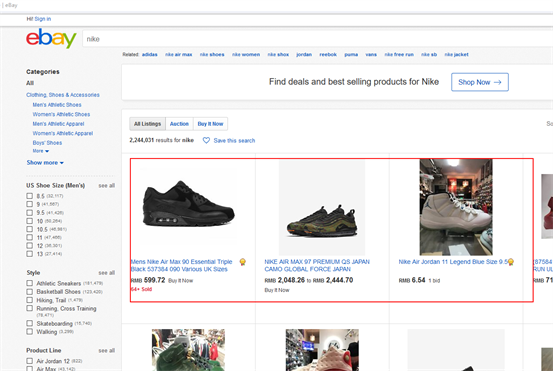This screenshot has height=371, width=553.
Task: Open related search jordan
Action: 304,54
